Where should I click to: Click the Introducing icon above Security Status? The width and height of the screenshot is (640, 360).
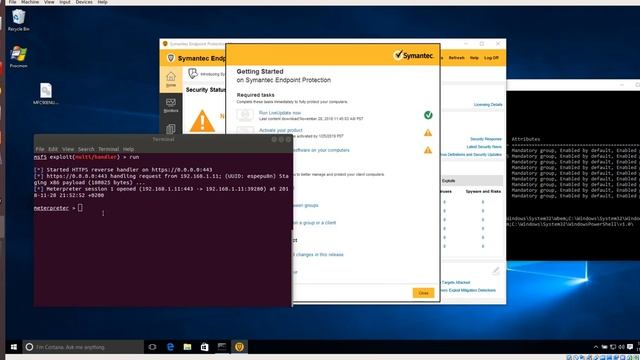[193, 73]
